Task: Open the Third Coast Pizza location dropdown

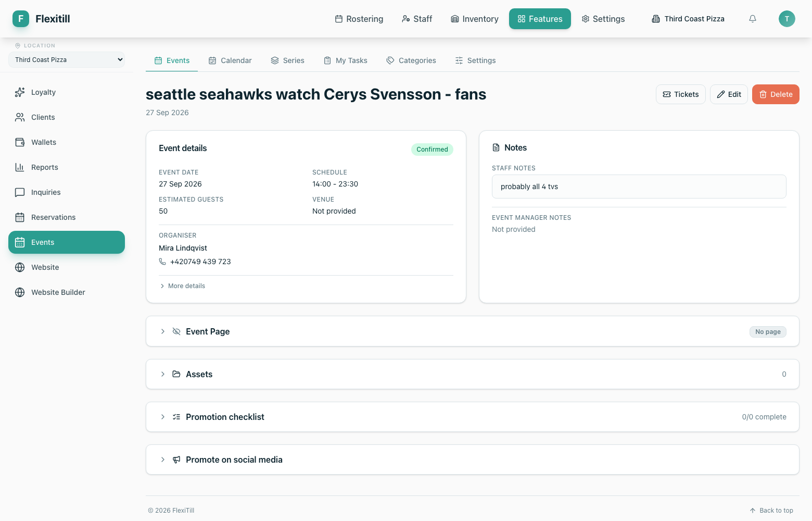Action: click(67, 60)
